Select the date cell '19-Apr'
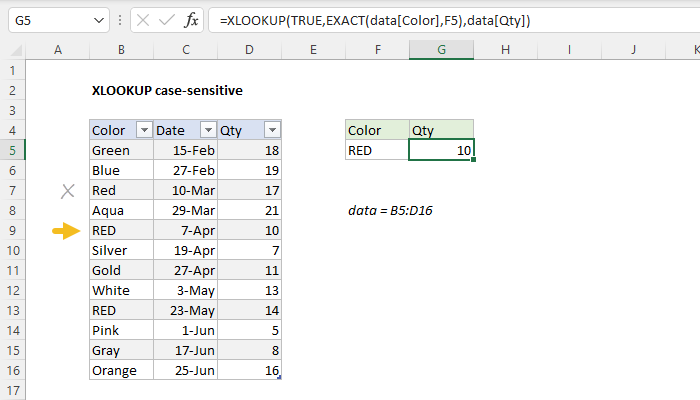Screen dimensions: 700x400 coord(185,250)
